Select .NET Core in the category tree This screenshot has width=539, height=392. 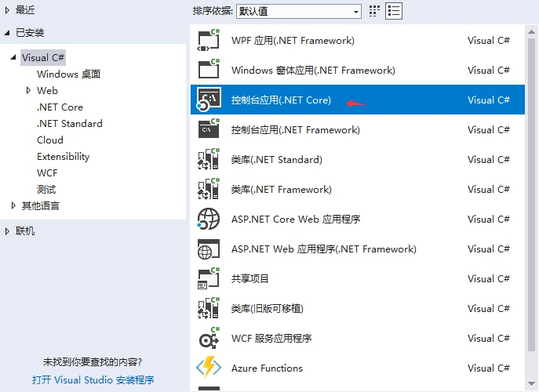(x=60, y=107)
